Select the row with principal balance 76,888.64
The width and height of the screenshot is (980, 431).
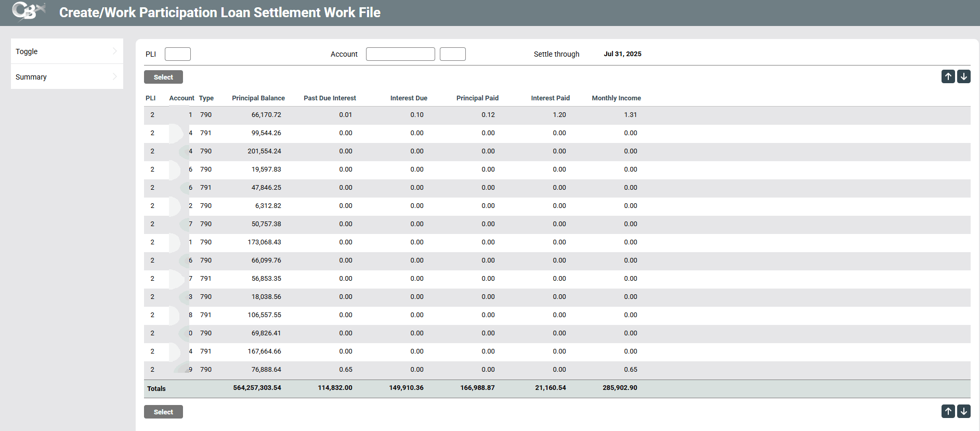pos(266,370)
